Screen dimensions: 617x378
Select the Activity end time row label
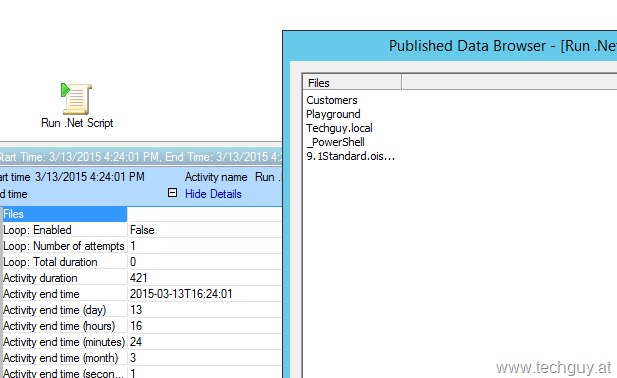point(41,294)
